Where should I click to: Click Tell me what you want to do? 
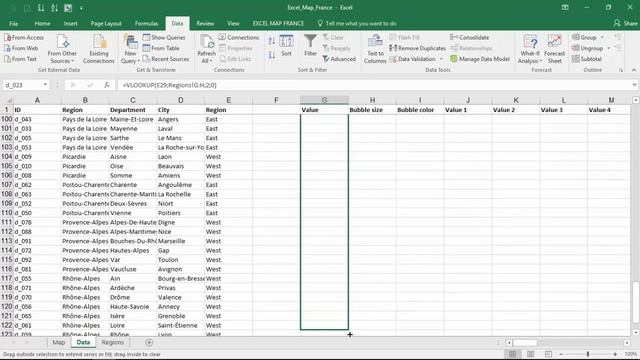[x=357, y=24]
